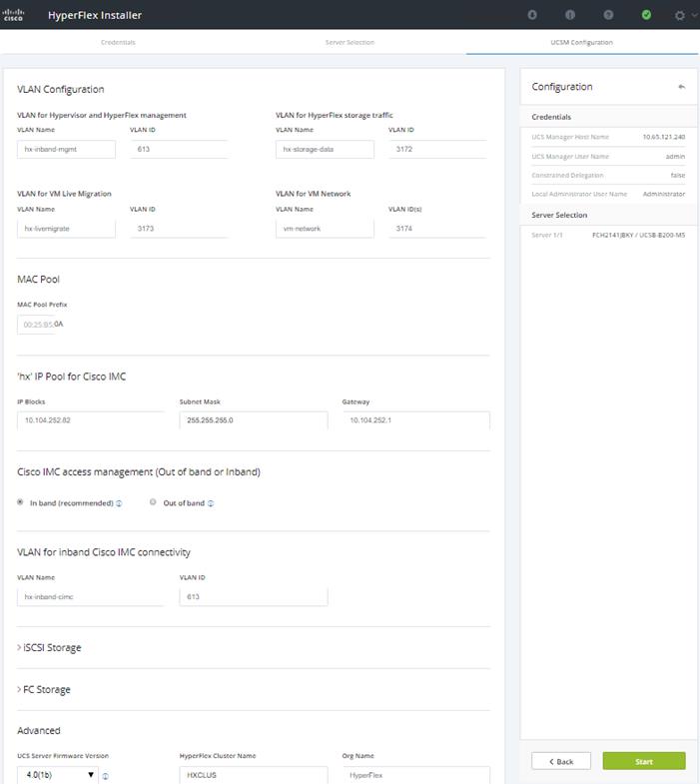Open the settings gear icon
The height and width of the screenshot is (784, 700).
pos(679,16)
